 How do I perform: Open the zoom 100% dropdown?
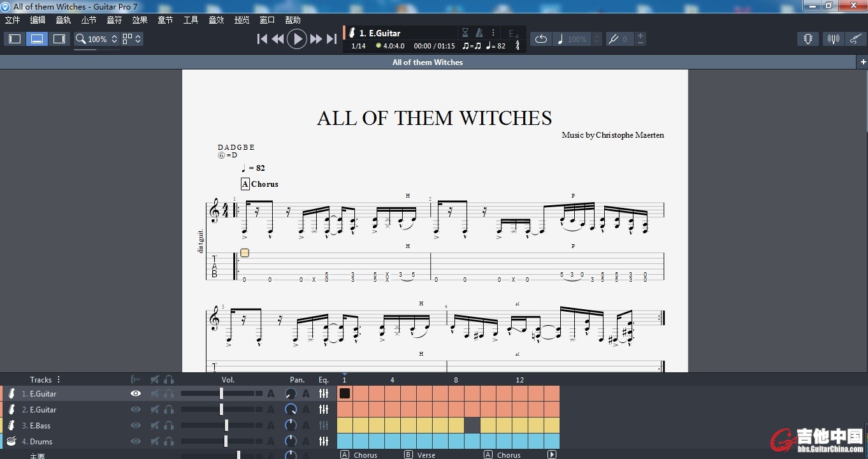click(97, 39)
